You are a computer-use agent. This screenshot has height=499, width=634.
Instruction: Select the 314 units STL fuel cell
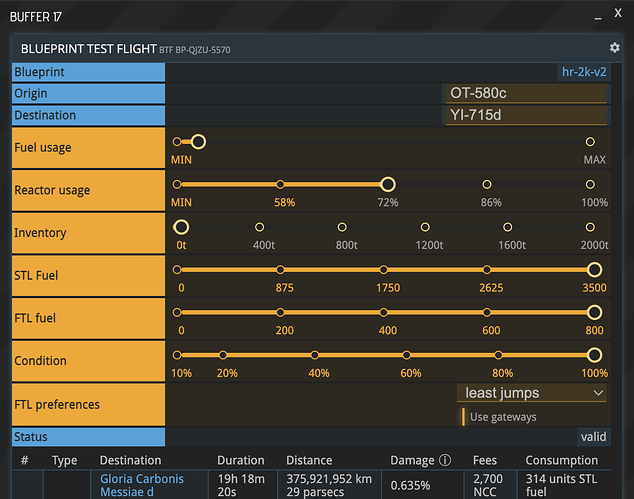pos(564,485)
